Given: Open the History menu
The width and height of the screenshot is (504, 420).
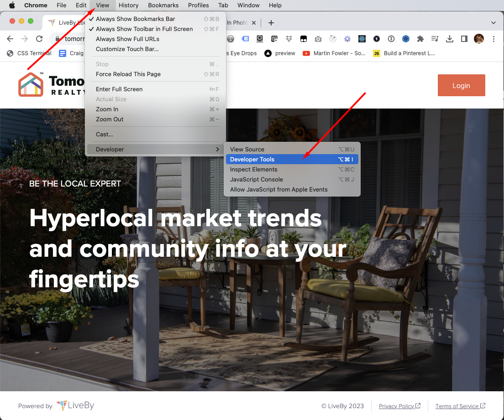Looking at the screenshot, I should click(x=128, y=5).
